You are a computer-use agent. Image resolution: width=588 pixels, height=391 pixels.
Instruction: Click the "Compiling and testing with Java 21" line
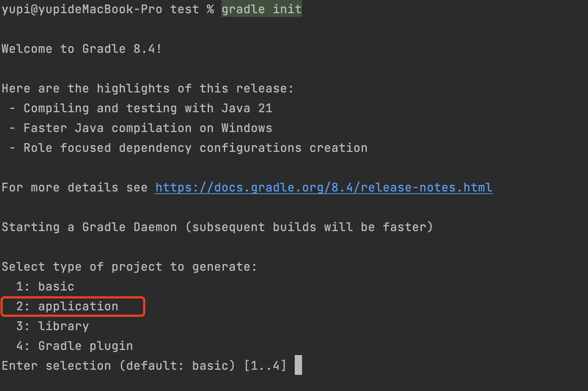[x=148, y=108]
